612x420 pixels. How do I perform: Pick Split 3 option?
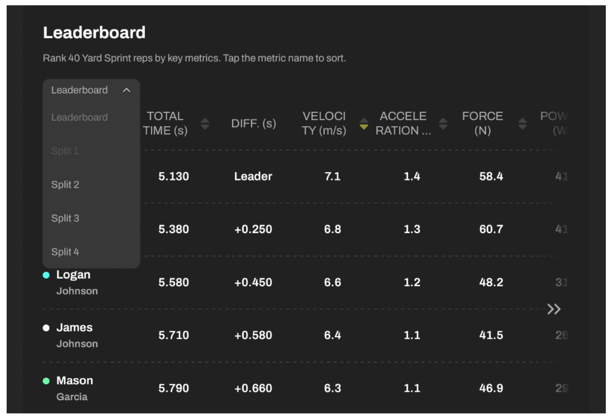[x=65, y=218]
